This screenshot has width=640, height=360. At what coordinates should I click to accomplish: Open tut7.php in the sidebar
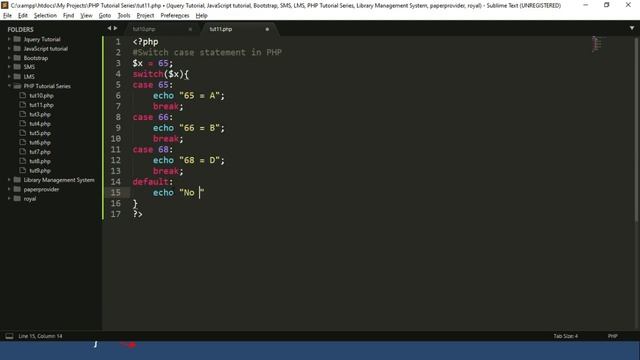[40, 152]
